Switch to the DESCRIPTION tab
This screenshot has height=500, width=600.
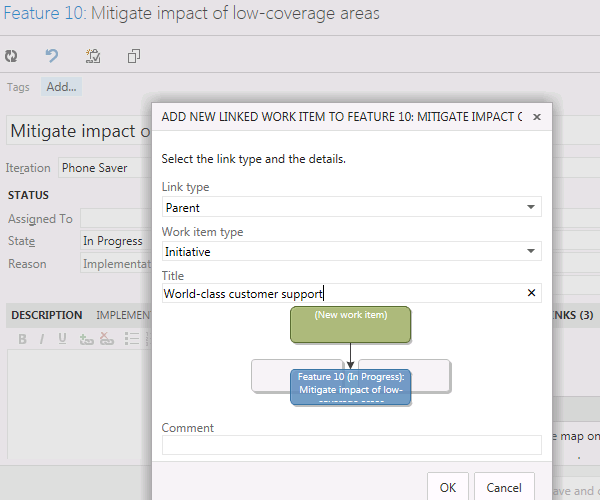[47, 315]
